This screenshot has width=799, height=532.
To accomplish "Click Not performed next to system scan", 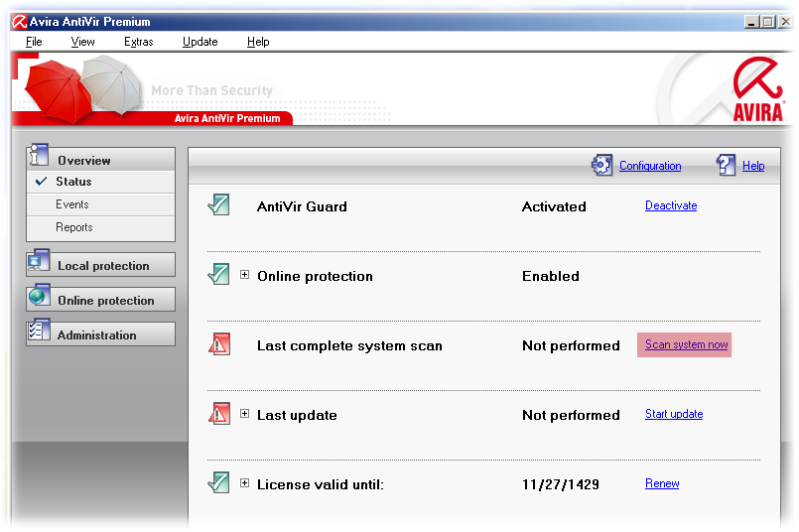I will tap(571, 345).
